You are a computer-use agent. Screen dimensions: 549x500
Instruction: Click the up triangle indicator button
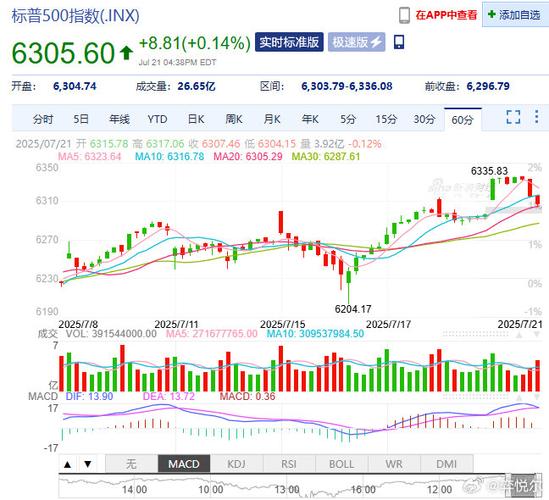(x=68, y=465)
